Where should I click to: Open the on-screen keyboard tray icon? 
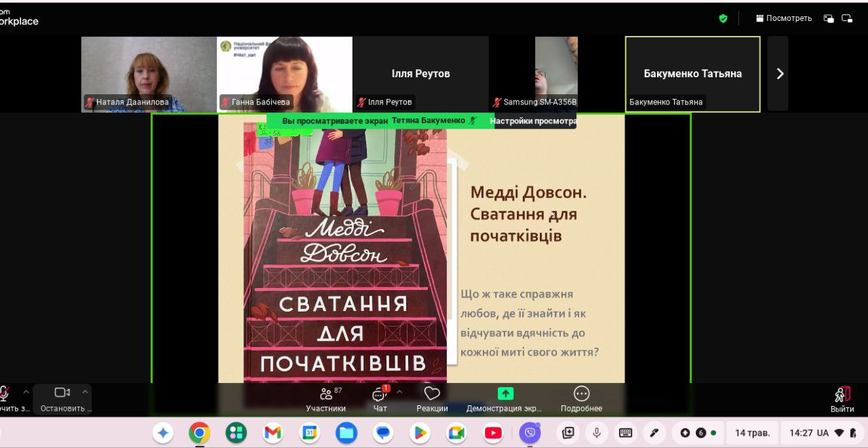(x=625, y=432)
